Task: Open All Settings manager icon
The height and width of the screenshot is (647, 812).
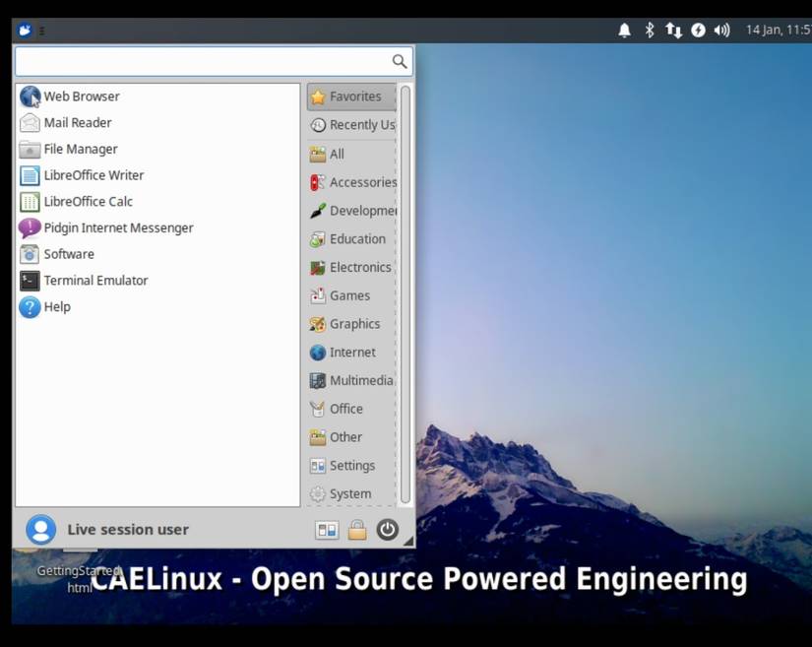Action: 327,530
